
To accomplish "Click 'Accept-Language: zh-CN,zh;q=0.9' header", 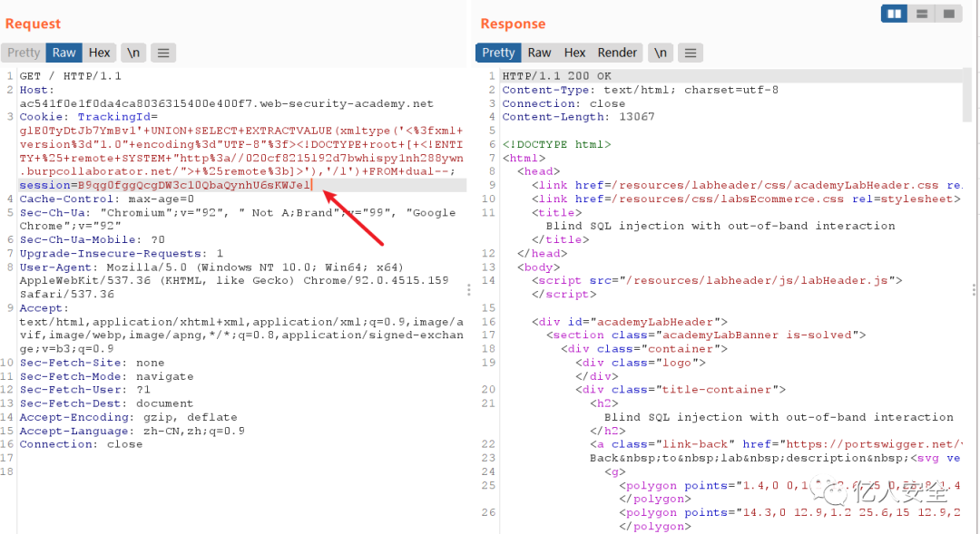I will click(132, 431).
